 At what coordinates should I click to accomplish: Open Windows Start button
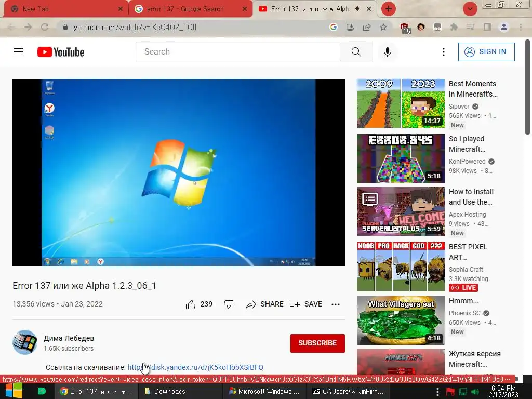pyautogui.click(x=14, y=391)
